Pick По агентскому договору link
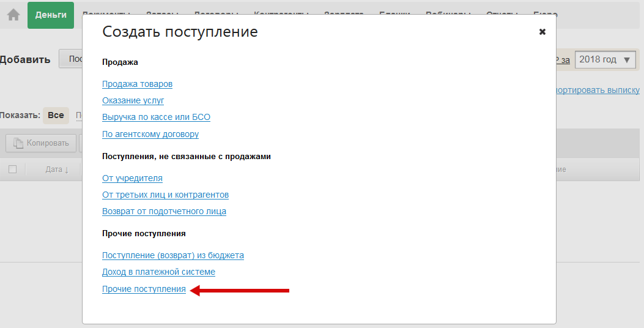This screenshot has width=644, height=328. click(150, 134)
